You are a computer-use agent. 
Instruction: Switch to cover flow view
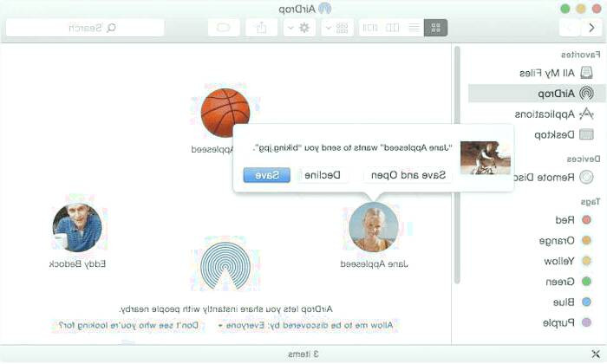tap(370, 28)
